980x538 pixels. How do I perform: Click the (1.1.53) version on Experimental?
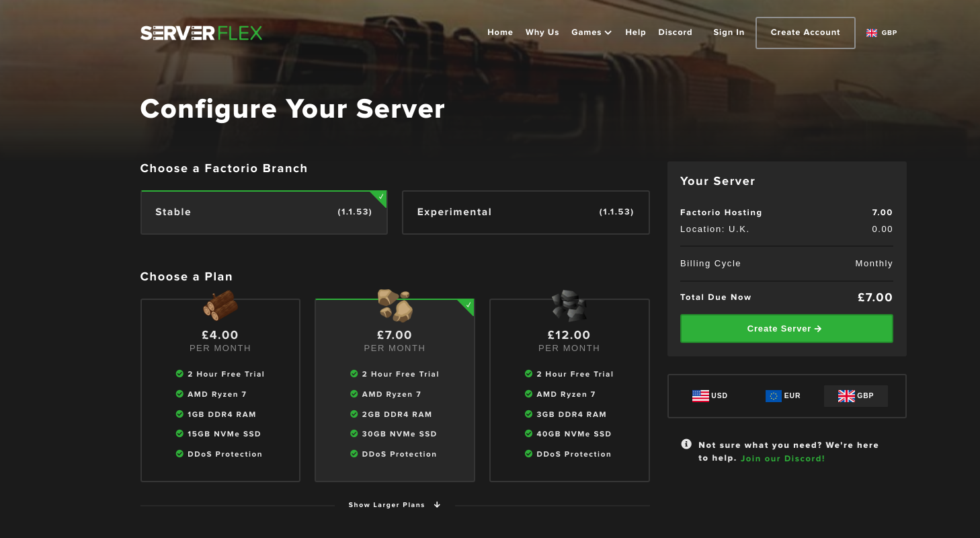[x=616, y=212]
